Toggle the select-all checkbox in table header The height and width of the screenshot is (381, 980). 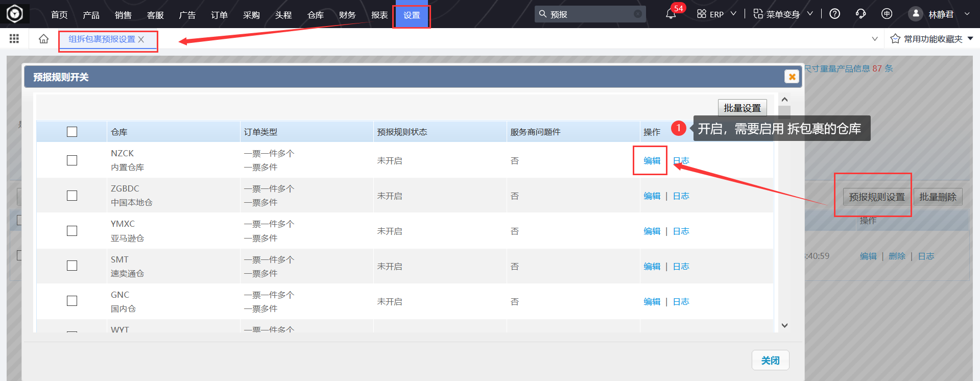click(72, 132)
